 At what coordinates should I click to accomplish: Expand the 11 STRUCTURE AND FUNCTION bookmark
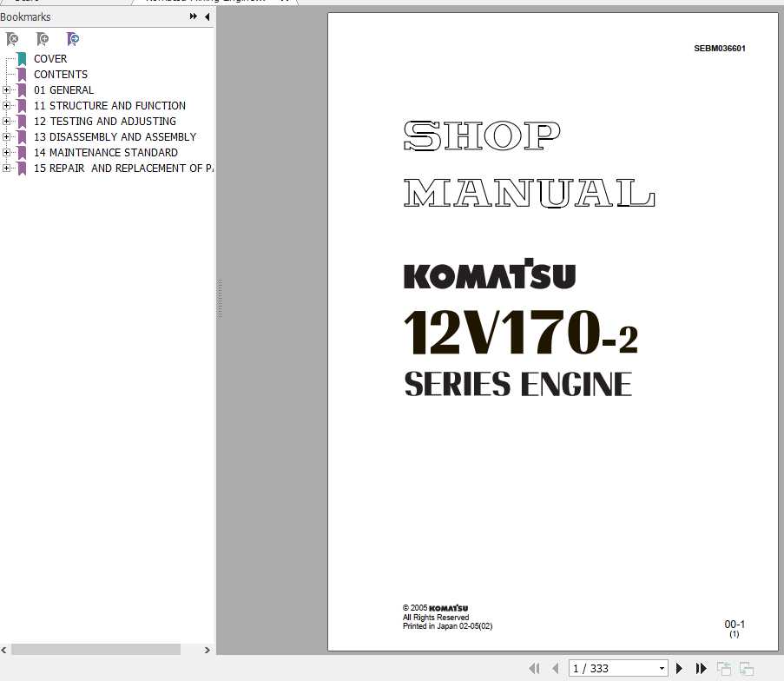coord(6,106)
